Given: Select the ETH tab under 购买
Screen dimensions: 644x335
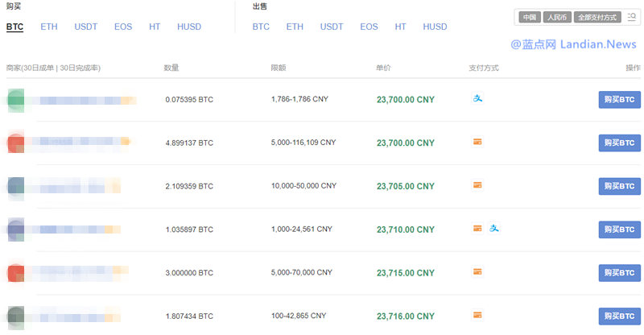Looking at the screenshot, I should point(49,27).
